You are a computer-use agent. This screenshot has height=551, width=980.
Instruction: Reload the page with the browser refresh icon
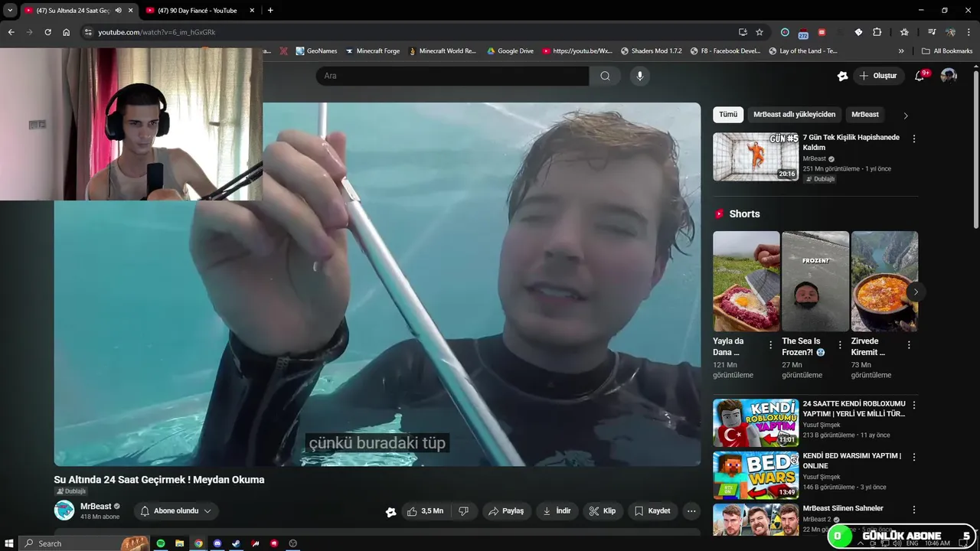click(47, 32)
